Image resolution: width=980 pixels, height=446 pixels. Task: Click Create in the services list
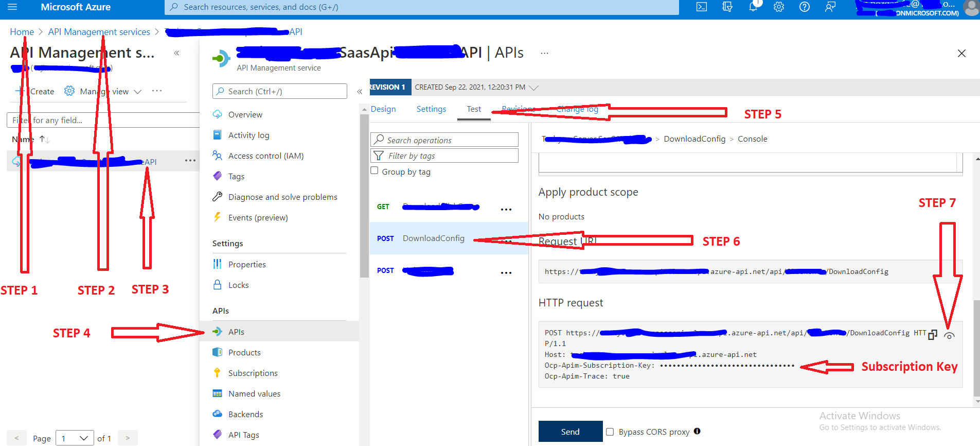pyautogui.click(x=35, y=91)
